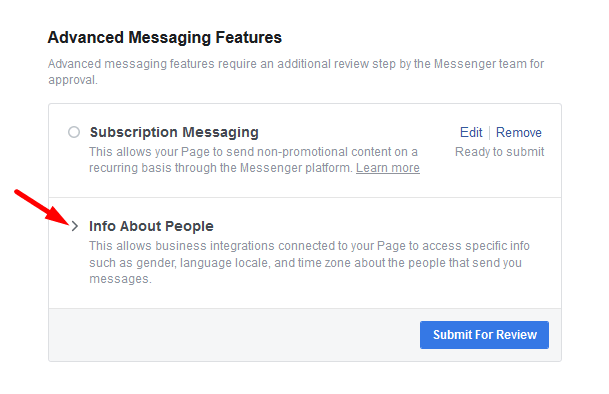Click the Subscription Messaging title
The width and height of the screenshot is (609, 394).
[174, 132]
